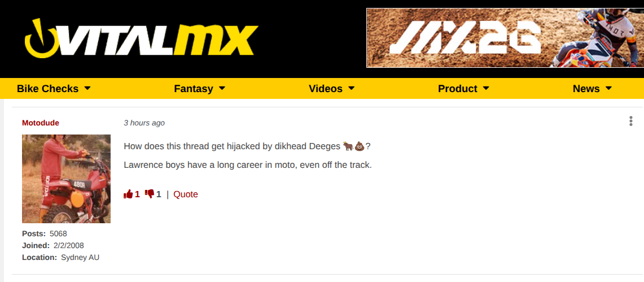Expand the Fantasy dropdown arrow
The height and width of the screenshot is (282, 644).
click(x=222, y=88)
